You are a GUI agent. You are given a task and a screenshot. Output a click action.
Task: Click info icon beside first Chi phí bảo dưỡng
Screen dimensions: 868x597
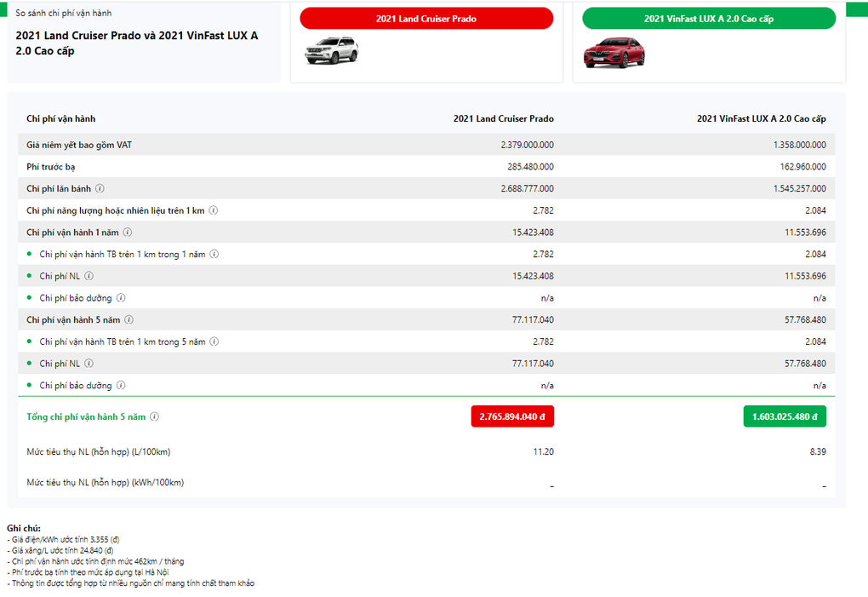[x=121, y=298]
